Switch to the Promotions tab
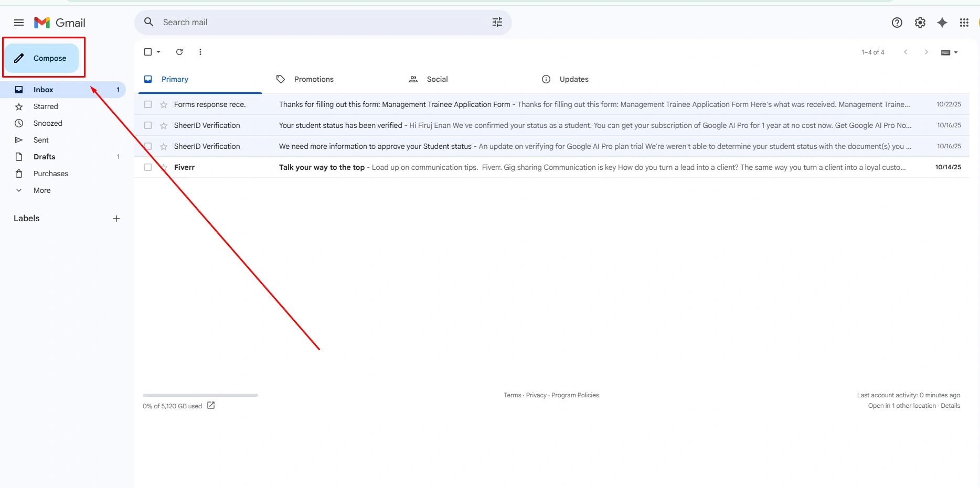Image resolution: width=980 pixels, height=488 pixels. pyautogui.click(x=314, y=79)
